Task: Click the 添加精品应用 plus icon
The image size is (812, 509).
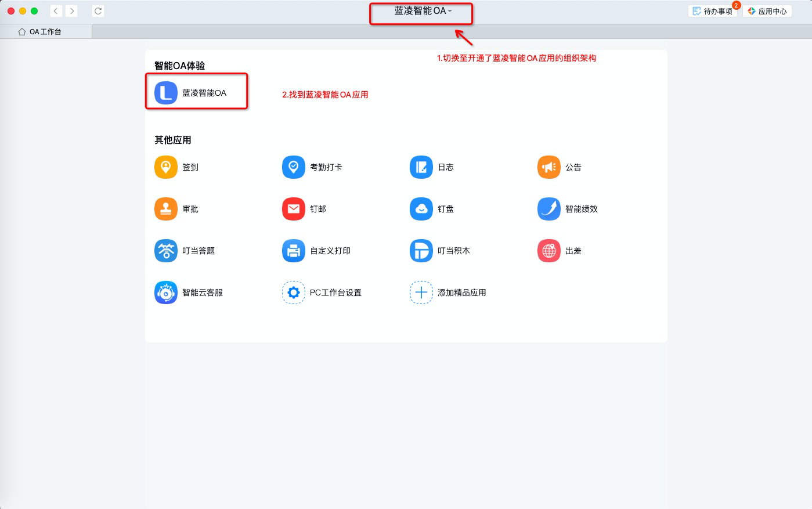Action: [x=421, y=293]
